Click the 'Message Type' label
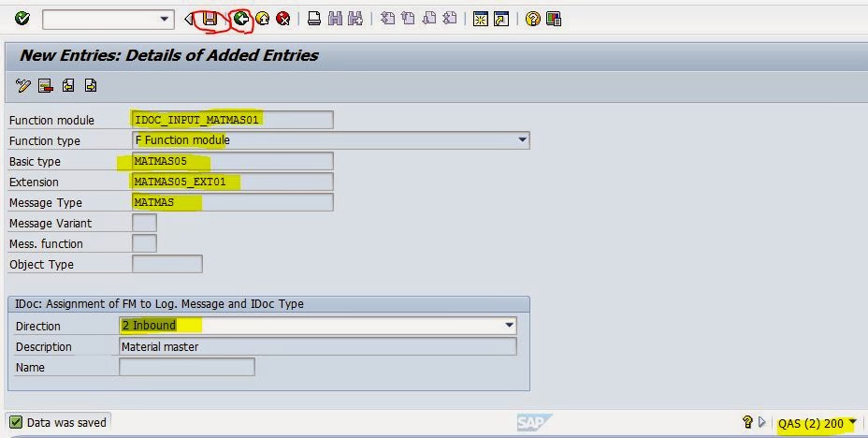 (x=46, y=203)
